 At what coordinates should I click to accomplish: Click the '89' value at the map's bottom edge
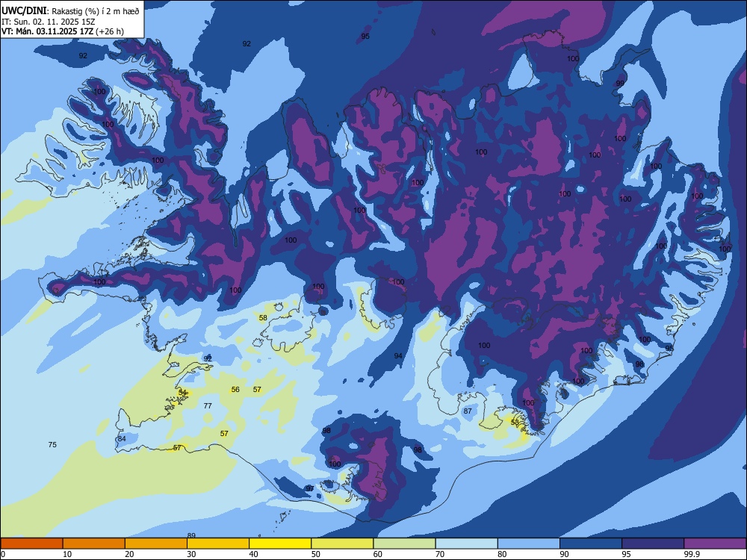[191, 535]
